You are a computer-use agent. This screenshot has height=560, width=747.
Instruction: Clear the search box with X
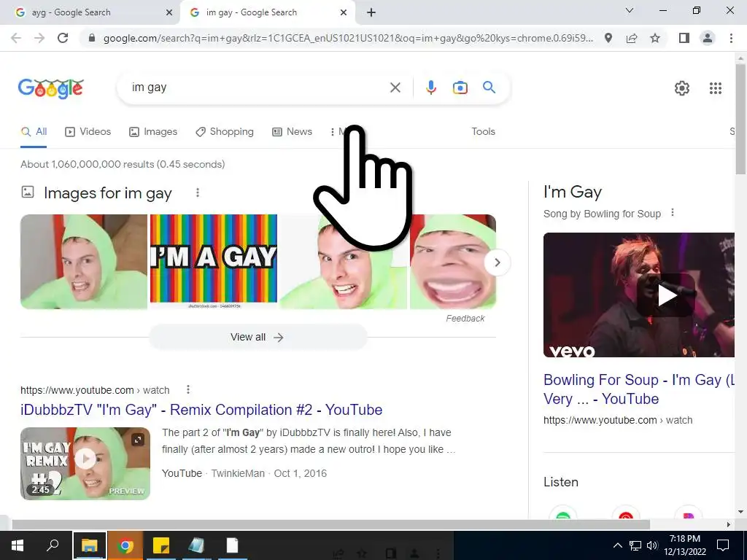(395, 87)
